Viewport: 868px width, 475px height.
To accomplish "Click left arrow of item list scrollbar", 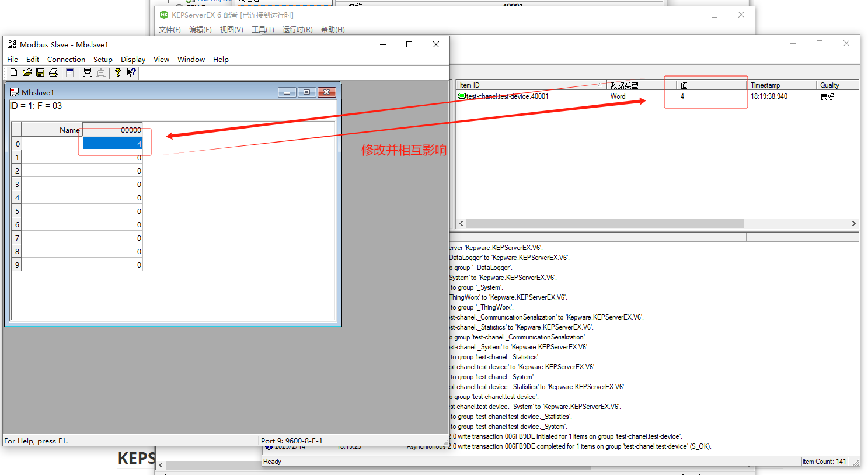I will click(461, 223).
